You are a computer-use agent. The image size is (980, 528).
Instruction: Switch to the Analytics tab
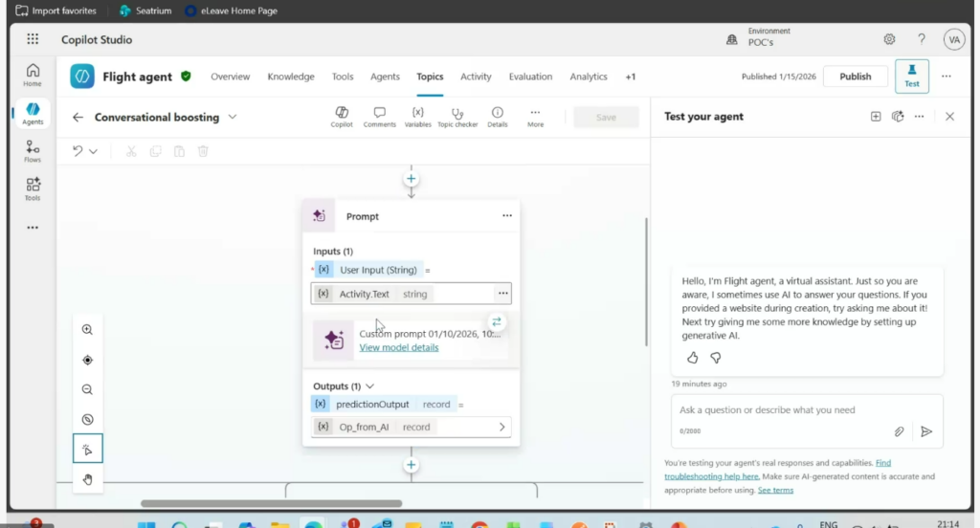click(x=588, y=77)
